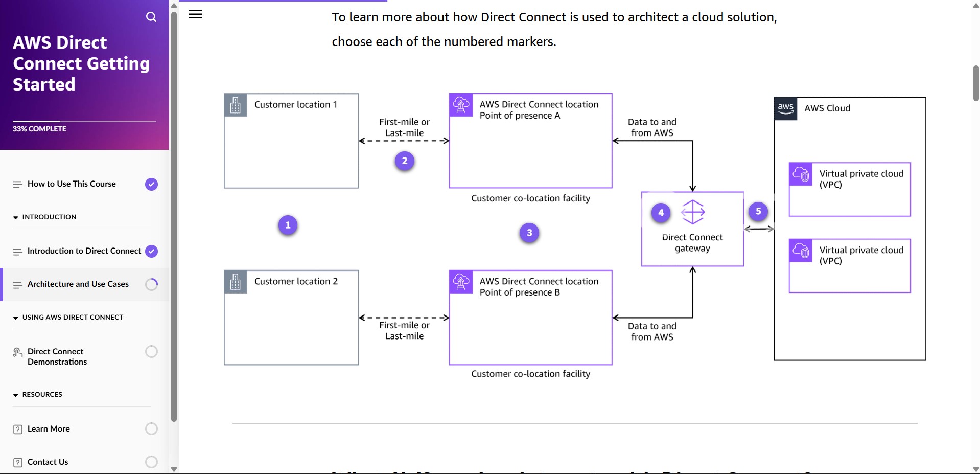Open the Contact Us page
This screenshot has height=474, width=980.
point(48,462)
